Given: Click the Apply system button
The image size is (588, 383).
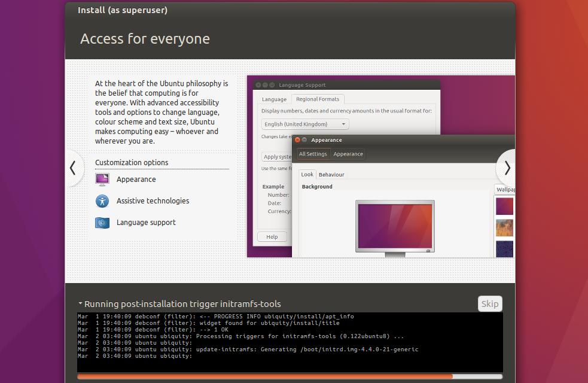Looking at the screenshot, I should [x=277, y=156].
